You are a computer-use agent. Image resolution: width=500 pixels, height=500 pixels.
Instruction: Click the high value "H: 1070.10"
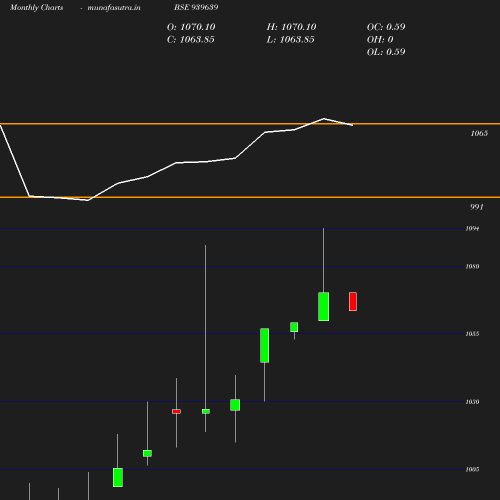click(291, 27)
